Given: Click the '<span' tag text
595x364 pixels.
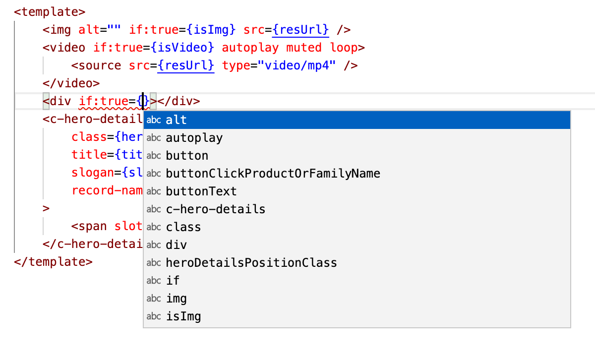Looking at the screenshot, I should point(89,226).
